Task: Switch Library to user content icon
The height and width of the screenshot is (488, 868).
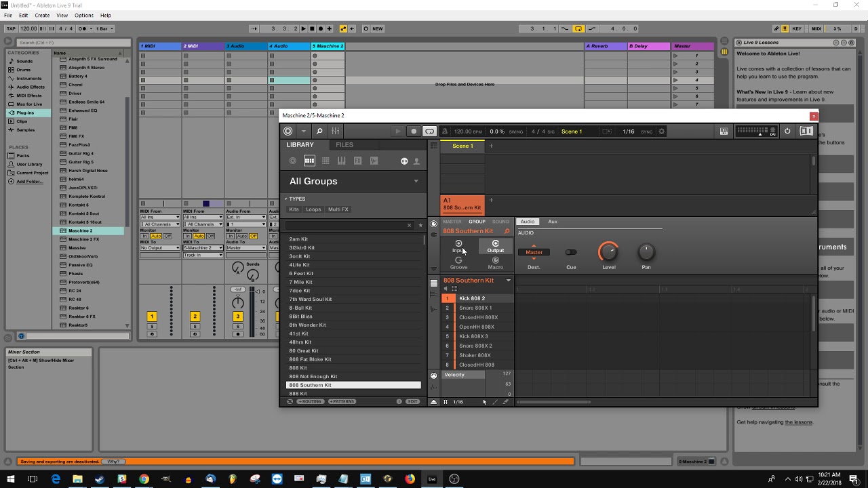Action: coord(416,161)
